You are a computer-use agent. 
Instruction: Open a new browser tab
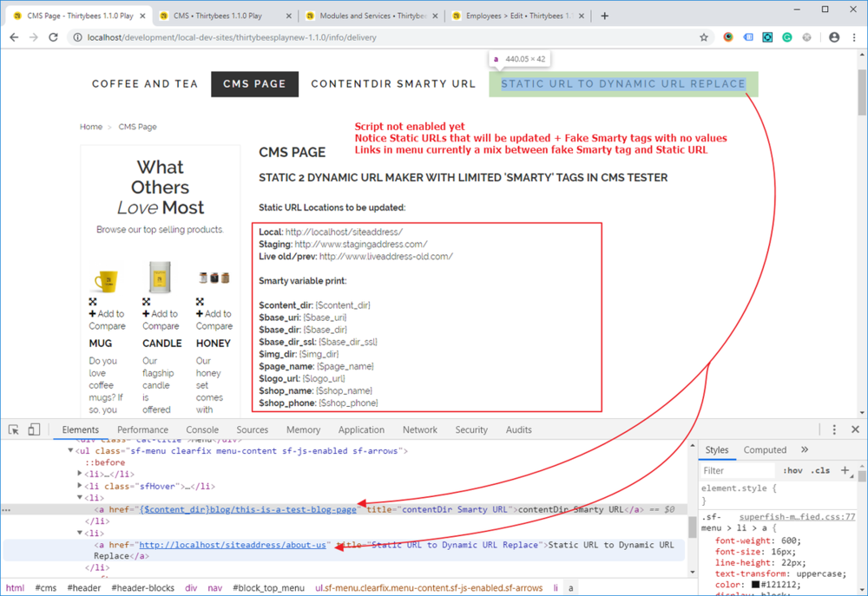point(605,16)
